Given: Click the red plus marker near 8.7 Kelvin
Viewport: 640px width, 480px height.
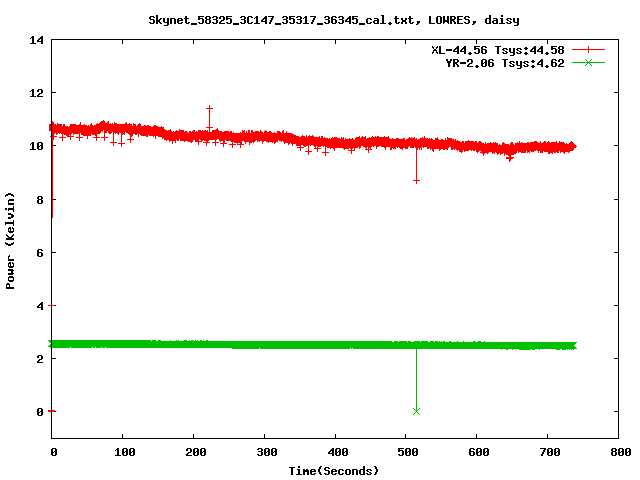Looking at the screenshot, I should click(x=416, y=181).
